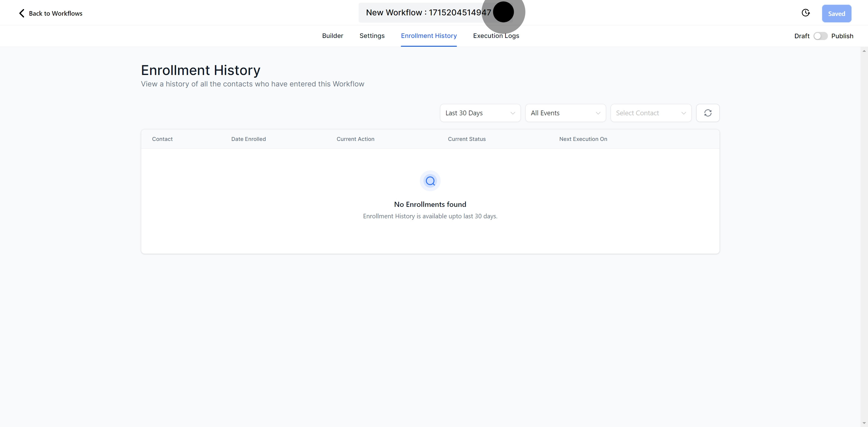This screenshot has width=868, height=427.
Task: Click the Last 30 Days chevron arrow
Action: click(x=512, y=113)
